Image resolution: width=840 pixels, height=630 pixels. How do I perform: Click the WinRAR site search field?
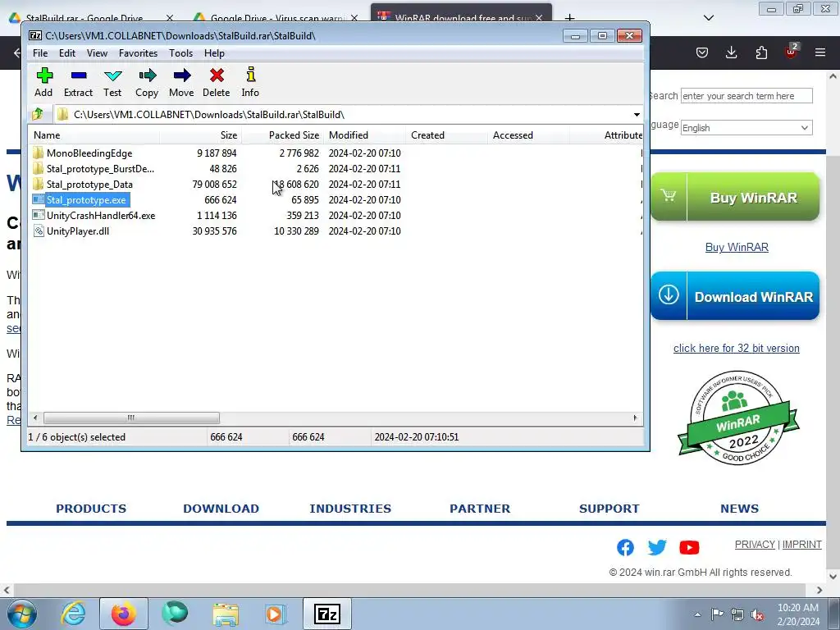click(746, 96)
